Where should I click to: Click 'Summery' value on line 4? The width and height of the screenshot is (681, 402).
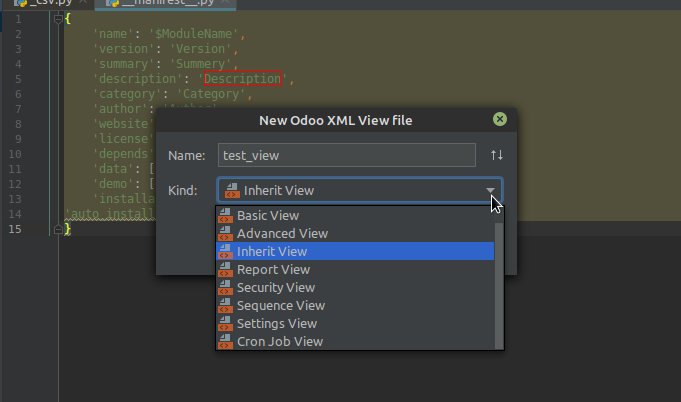(200, 64)
